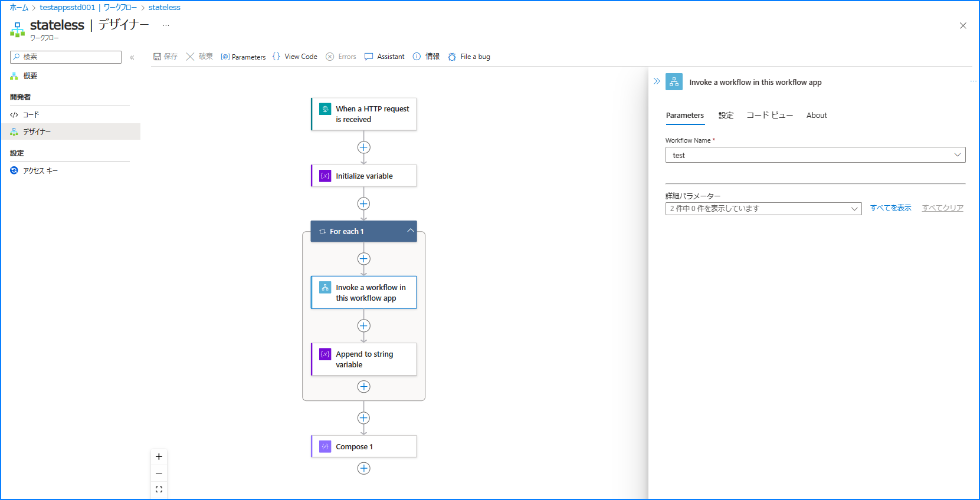Collapse the sidebar with the double chevron

pos(132,57)
